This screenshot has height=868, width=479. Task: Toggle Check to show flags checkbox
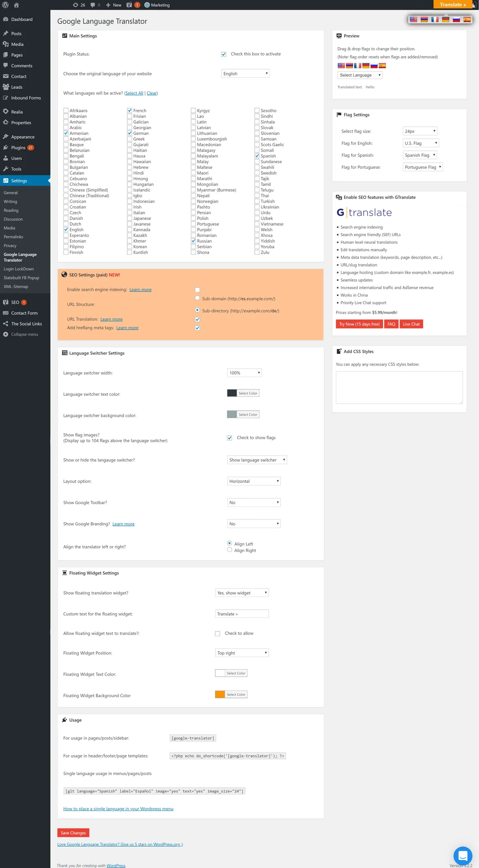click(230, 438)
